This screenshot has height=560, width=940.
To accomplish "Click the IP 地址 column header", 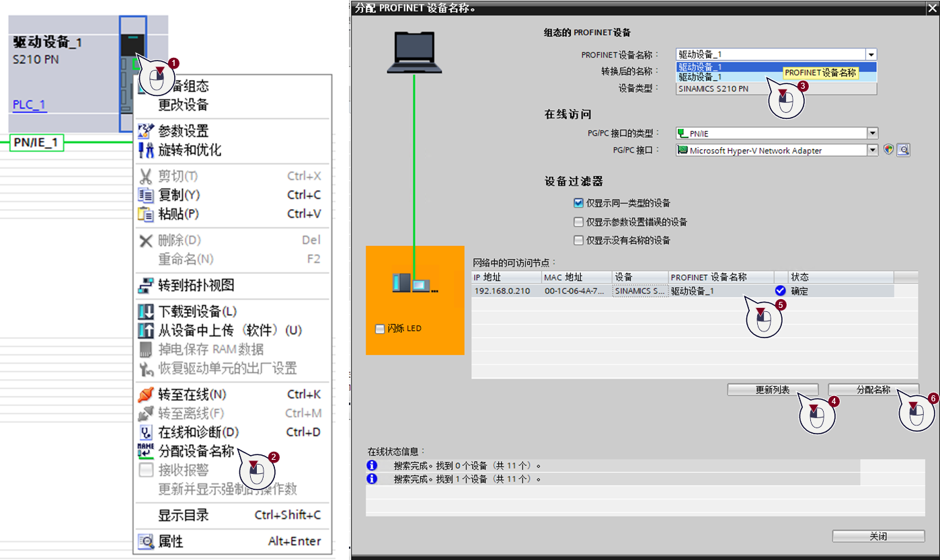I will tap(506, 277).
